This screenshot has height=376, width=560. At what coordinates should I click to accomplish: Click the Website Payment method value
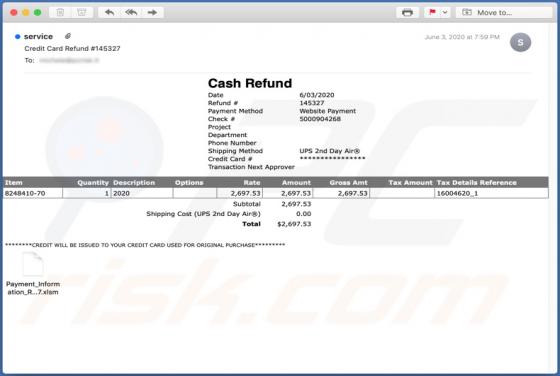328,111
